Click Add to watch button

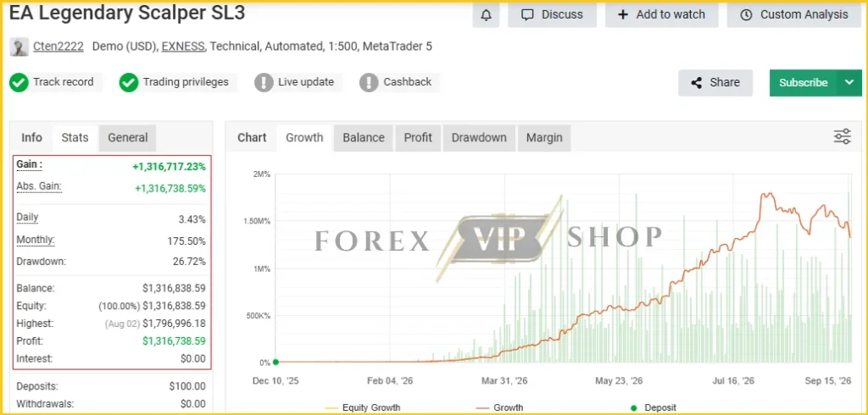661,15
